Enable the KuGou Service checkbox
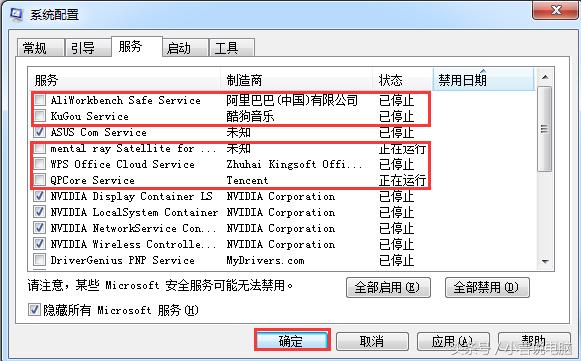 pos(40,116)
